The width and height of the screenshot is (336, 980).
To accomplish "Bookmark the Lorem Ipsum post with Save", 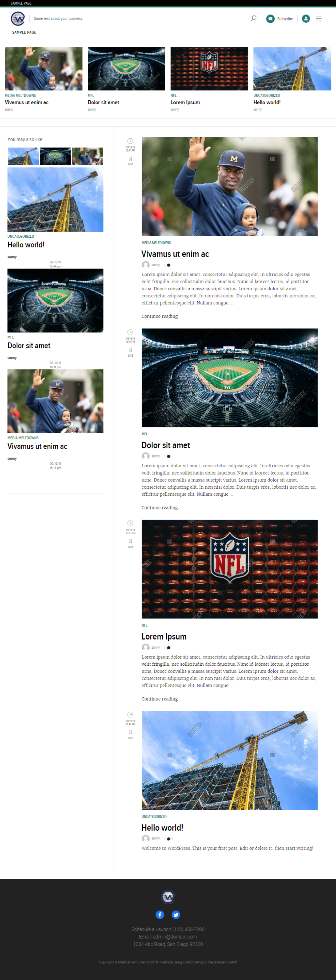I will 130,542.
